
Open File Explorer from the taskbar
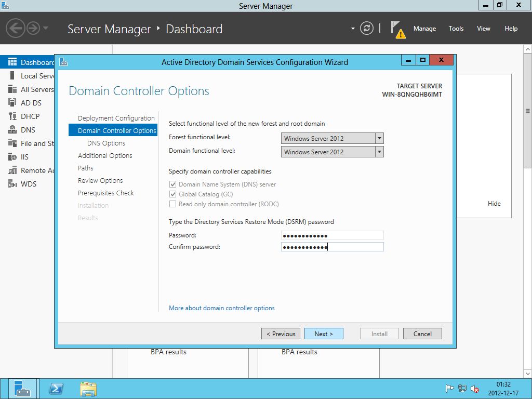tap(88, 389)
